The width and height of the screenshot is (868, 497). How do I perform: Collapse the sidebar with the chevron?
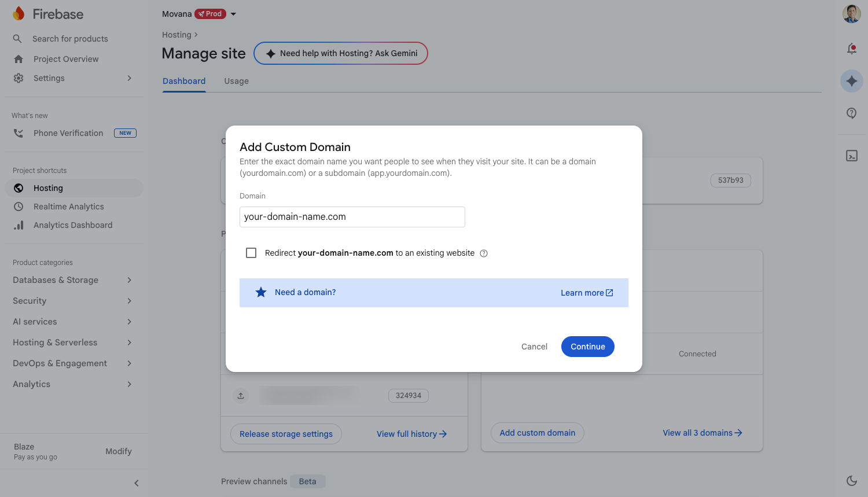(x=137, y=483)
